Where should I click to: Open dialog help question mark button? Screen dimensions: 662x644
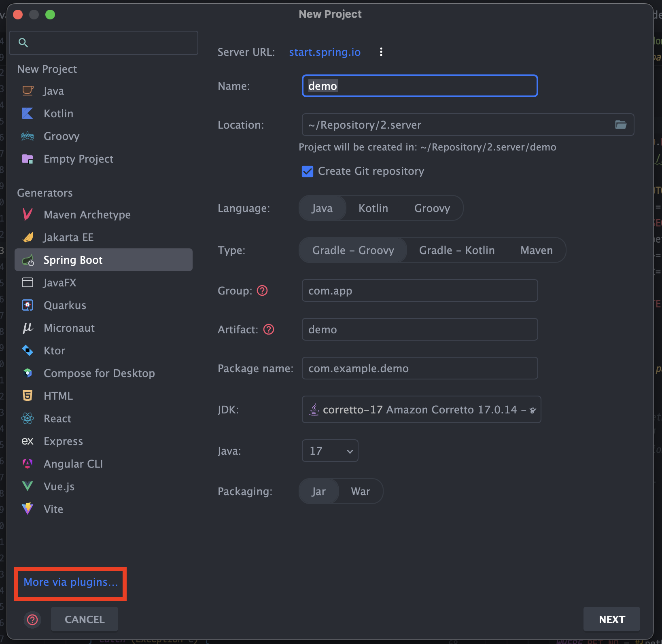[32, 619]
